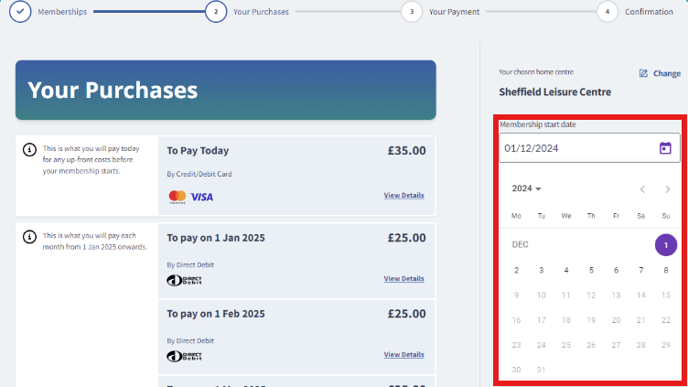Select December 2 in the calendar
The width and height of the screenshot is (688, 387).
(516, 270)
